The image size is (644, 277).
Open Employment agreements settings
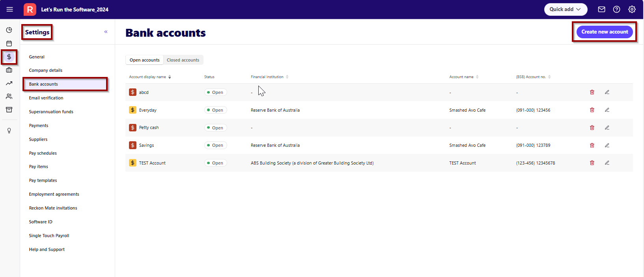(54, 194)
